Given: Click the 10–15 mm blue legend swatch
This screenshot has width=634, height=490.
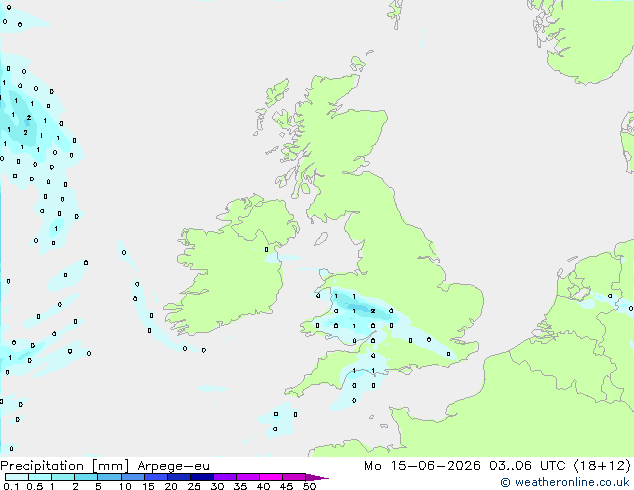Looking at the screenshot, I should pos(132,477).
